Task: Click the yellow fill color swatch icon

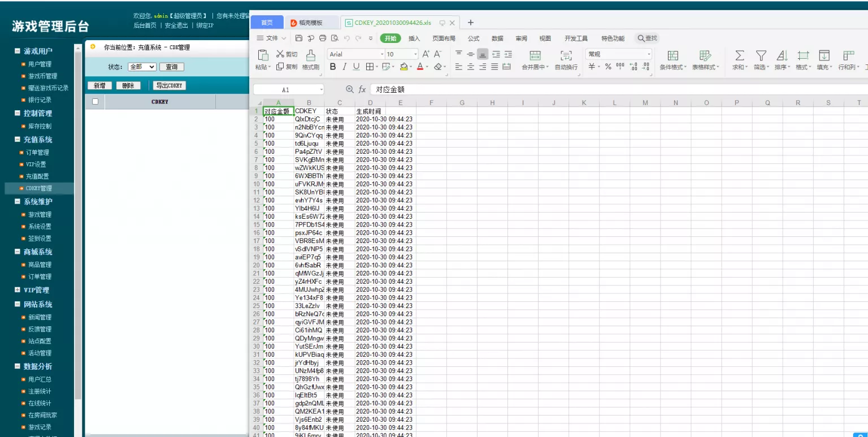Action: click(x=403, y=67)
